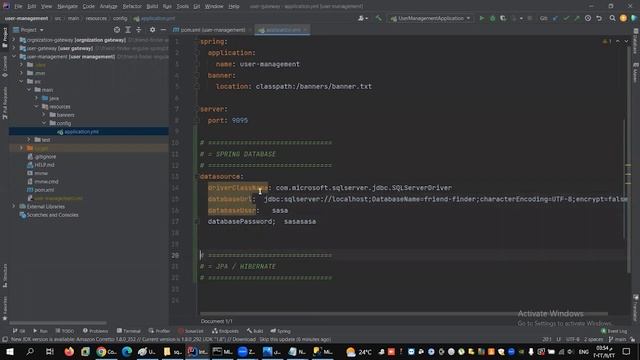Collapse the config folder
Image resolution: width=640 pixels, height=360 pixels.
(x=44, y=123)
